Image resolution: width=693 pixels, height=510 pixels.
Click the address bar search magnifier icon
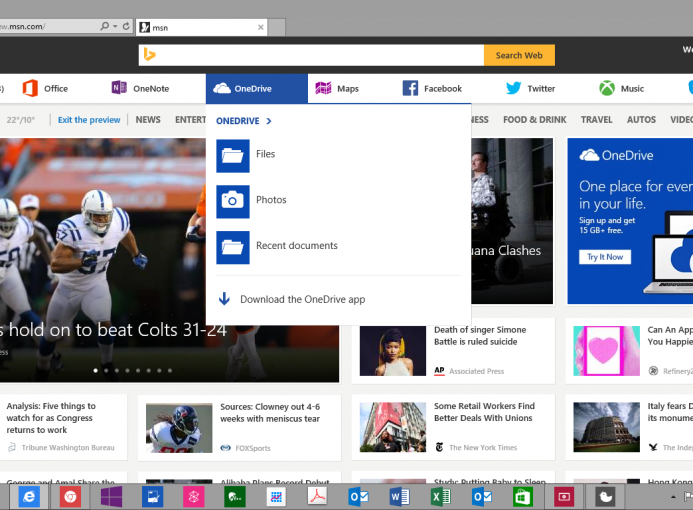click(x=105, y=26)
